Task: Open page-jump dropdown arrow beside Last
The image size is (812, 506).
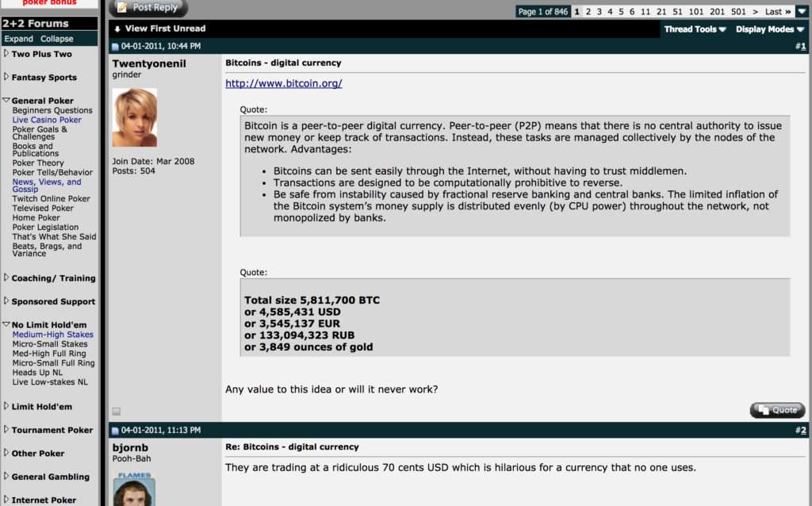Action: click(x=802, y=11)
